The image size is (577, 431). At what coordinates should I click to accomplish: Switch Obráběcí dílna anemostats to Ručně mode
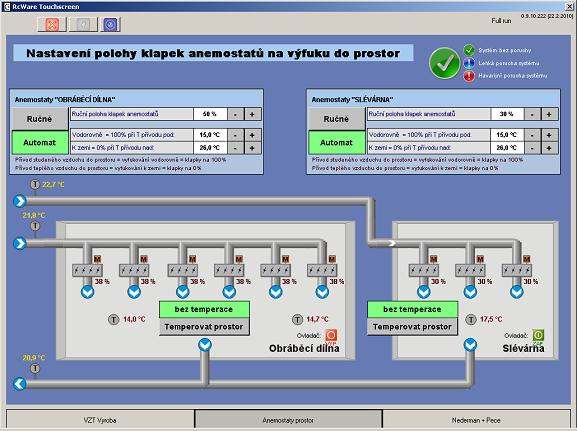[40, 119]
